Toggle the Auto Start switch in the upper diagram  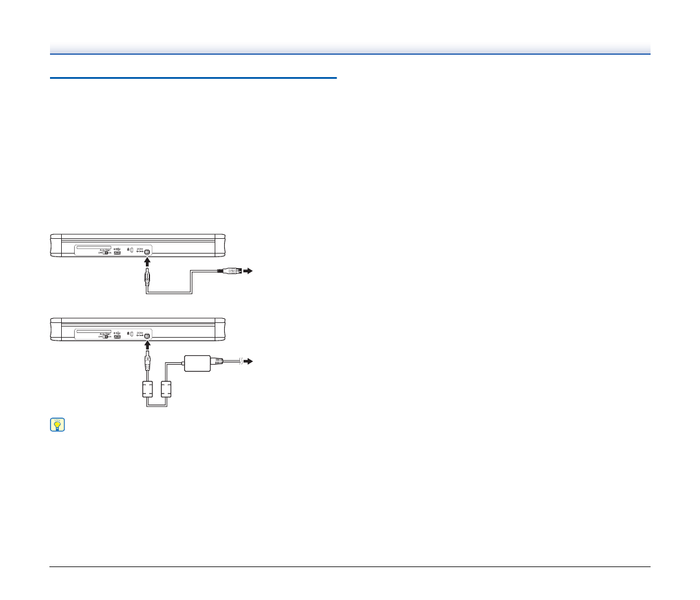pos(106,254)
